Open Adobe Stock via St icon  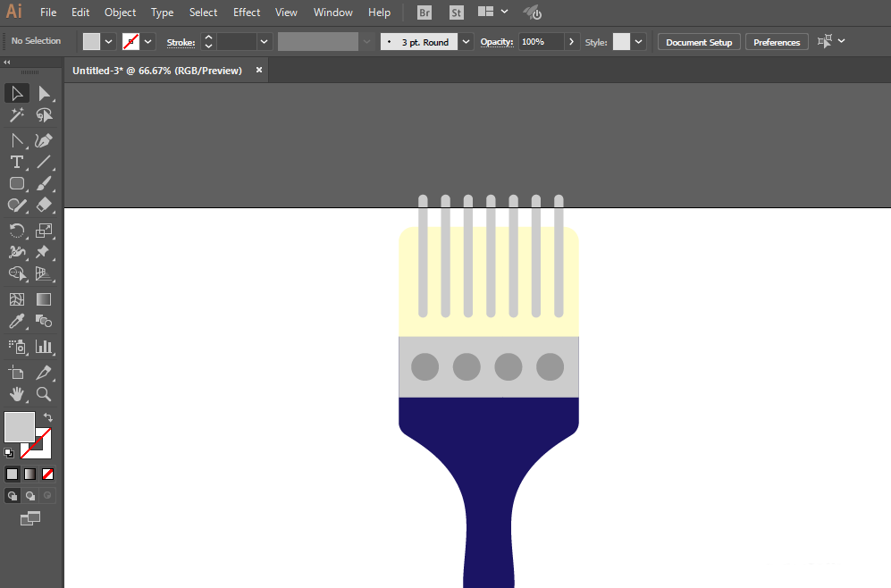tap(457, 13)
